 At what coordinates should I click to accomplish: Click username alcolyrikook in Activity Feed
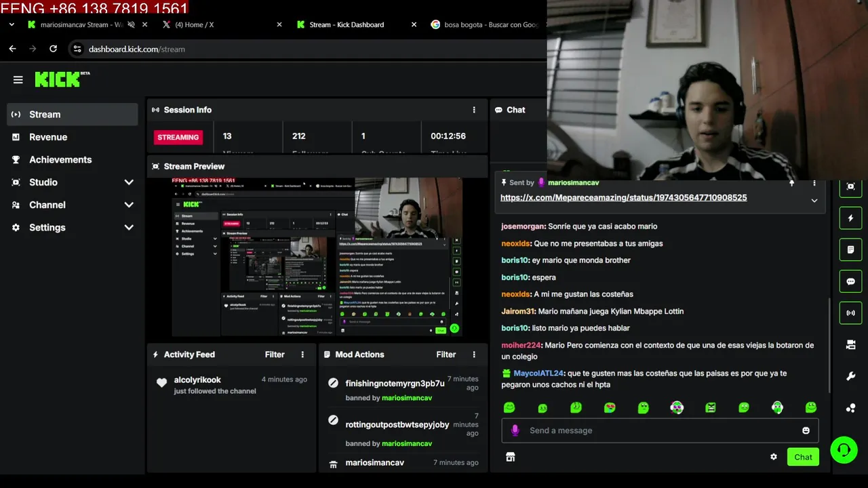pyautogui.click(x=197, y=380)
